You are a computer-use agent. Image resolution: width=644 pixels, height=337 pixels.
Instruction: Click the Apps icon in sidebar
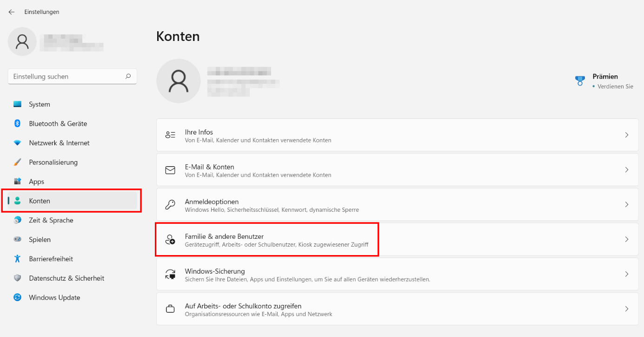coord(18,182)
